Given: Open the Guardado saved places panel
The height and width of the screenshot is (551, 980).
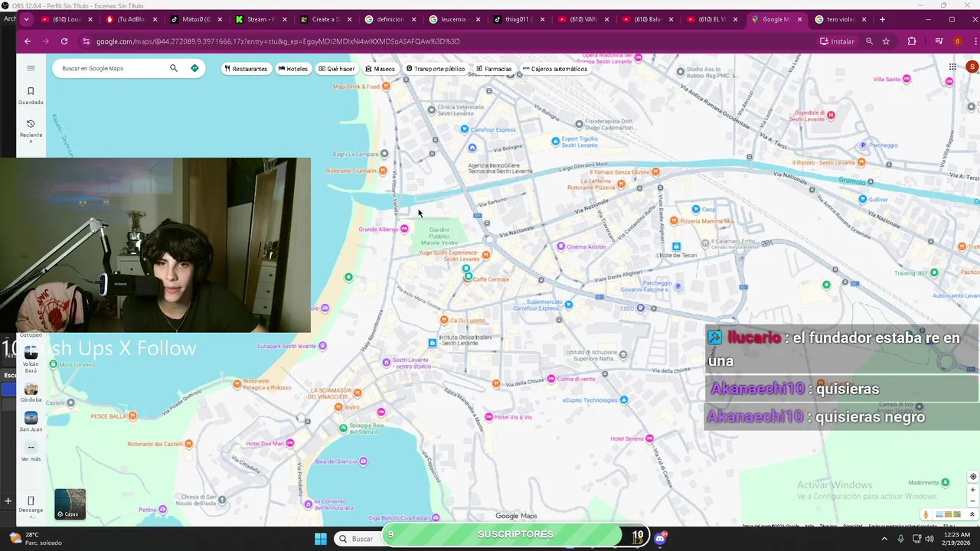Looking at the screenshot, I should [x=31, y=95].
